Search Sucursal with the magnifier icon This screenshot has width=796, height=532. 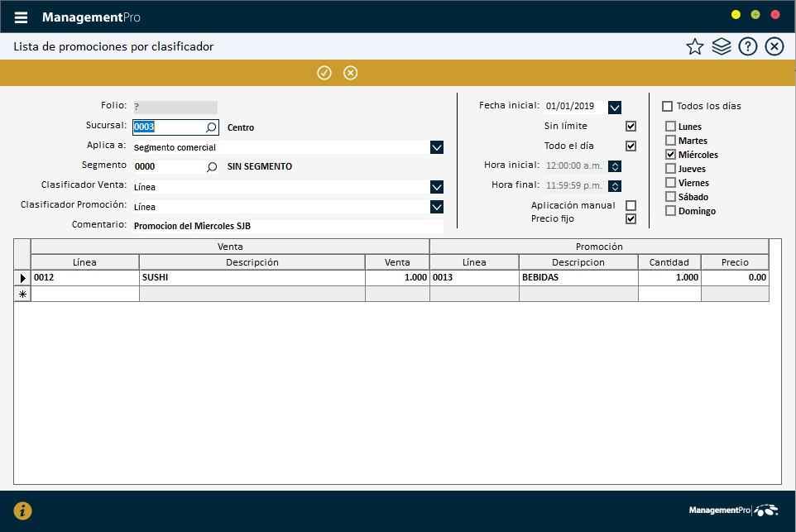tap(211, 127)
